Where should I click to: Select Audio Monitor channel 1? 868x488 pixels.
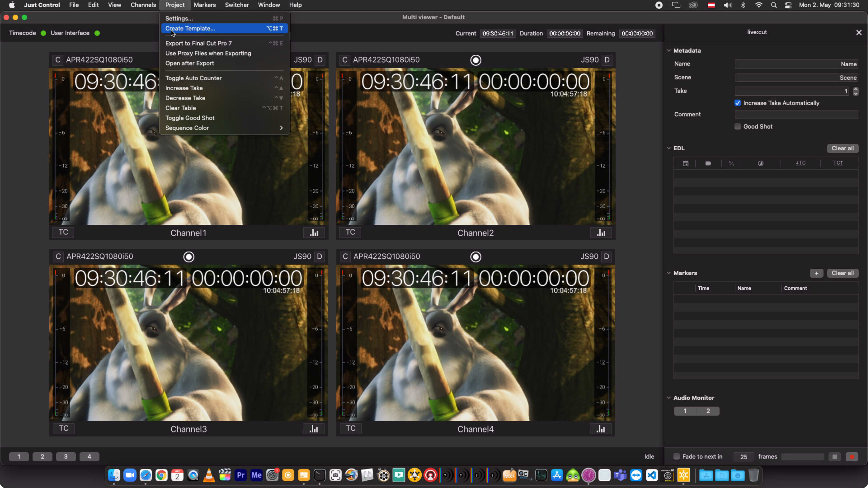[685, 411]
